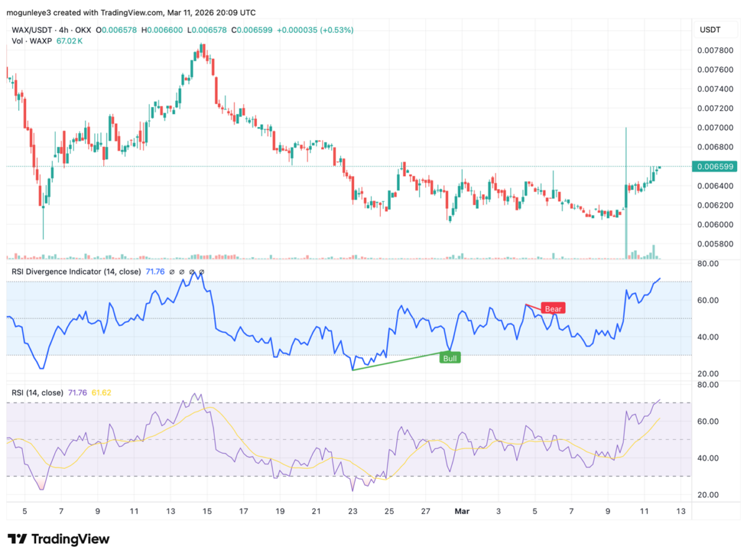Click the blue RSI Divergence value 71.76
747x560 pixels.
[156, 272]
